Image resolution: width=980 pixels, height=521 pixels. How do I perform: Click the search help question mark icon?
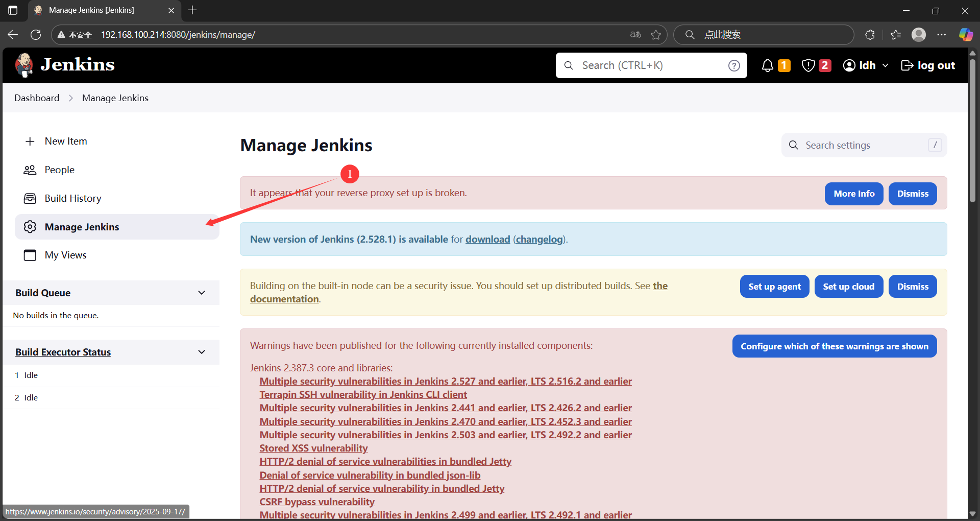[734, 65]
